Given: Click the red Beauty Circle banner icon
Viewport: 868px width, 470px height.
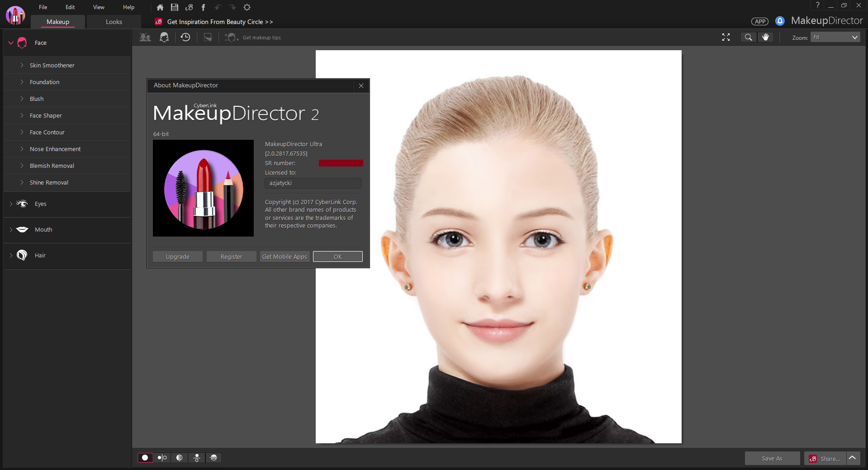Looking at the screenshot, I should [x=159, y=22].
